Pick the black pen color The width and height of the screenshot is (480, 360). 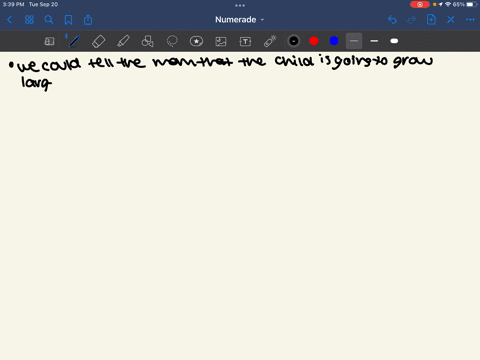coord(294,41)
